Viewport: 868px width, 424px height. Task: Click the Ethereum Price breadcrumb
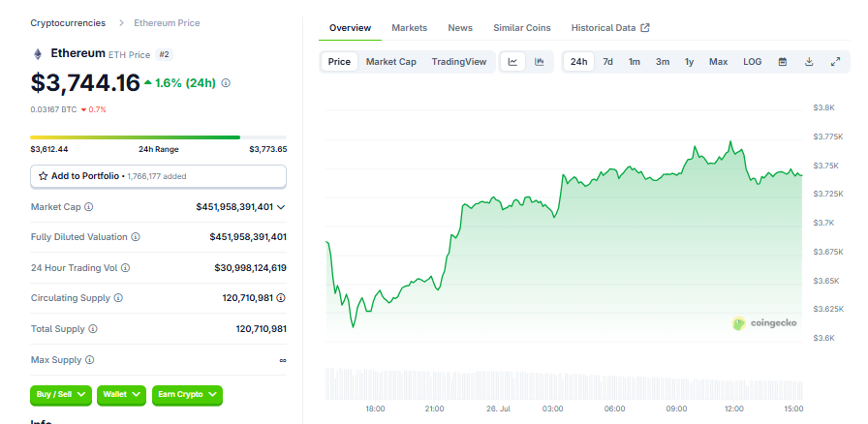pyautogui.click(x=167, y=23)
